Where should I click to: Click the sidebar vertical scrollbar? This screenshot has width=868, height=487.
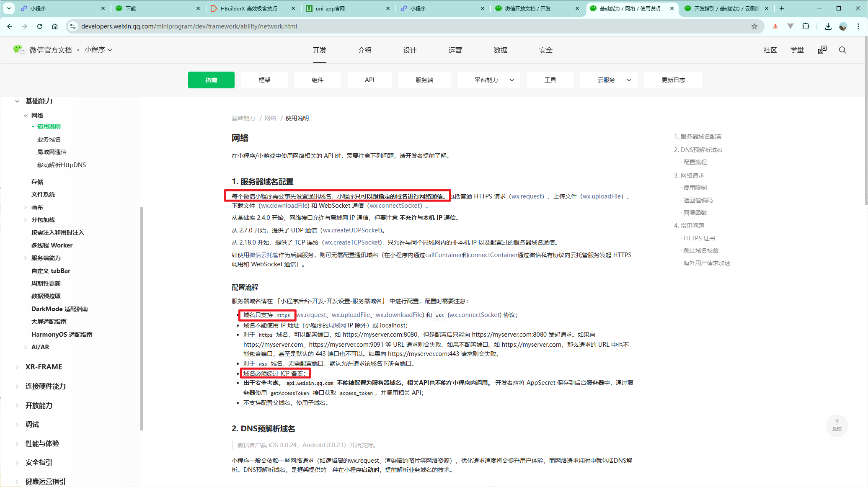click(142, 318)
